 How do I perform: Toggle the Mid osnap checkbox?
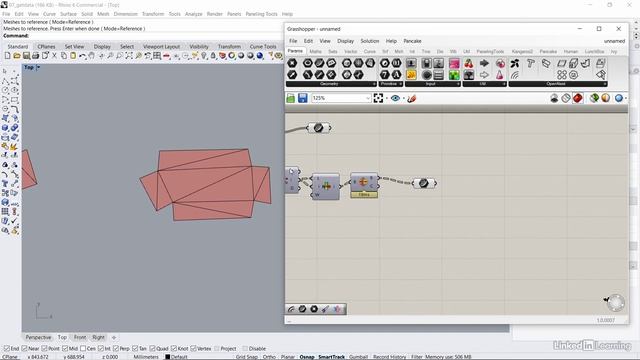64,349
